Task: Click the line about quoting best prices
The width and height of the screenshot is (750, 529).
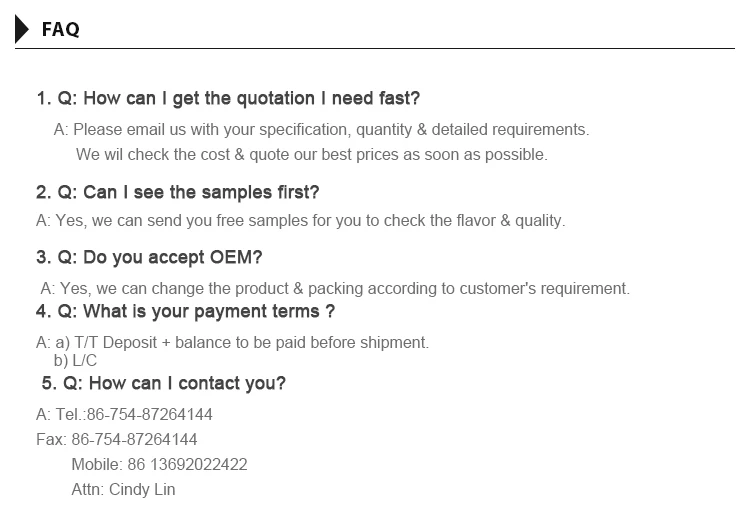Action: tap(311, 155)
